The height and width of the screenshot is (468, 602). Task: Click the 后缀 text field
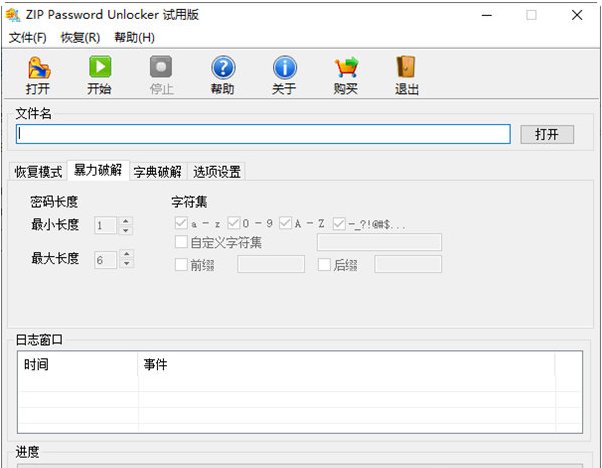pos(408,264)
